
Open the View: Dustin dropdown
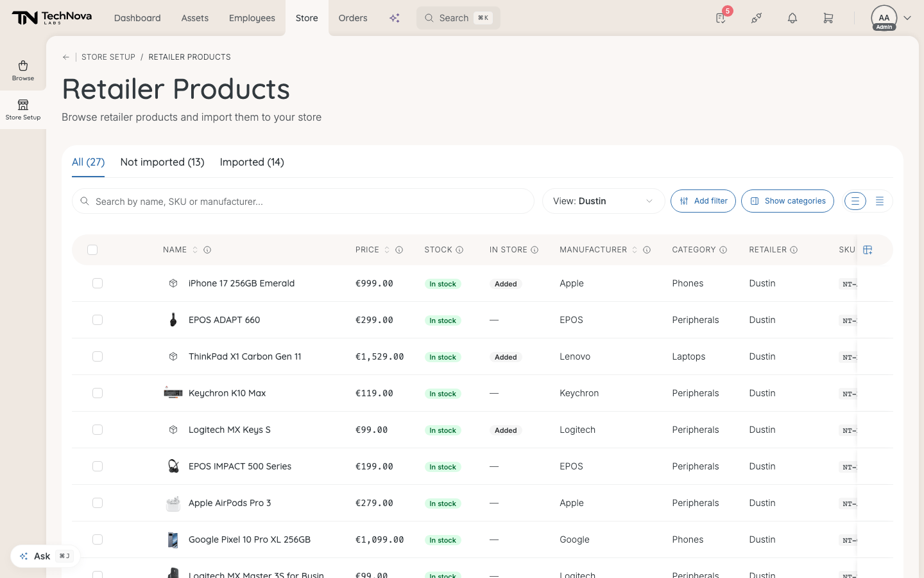click(603, 201)
